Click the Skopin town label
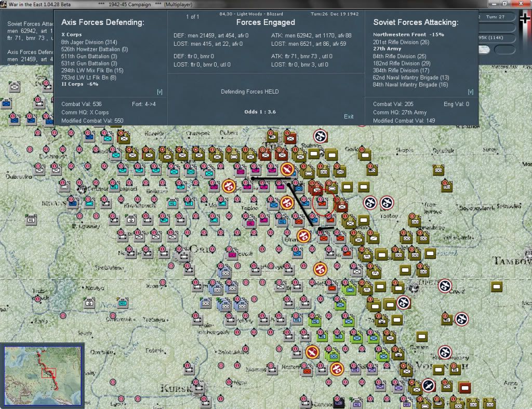This screenshot has width=532, height=409. point(404,150)
